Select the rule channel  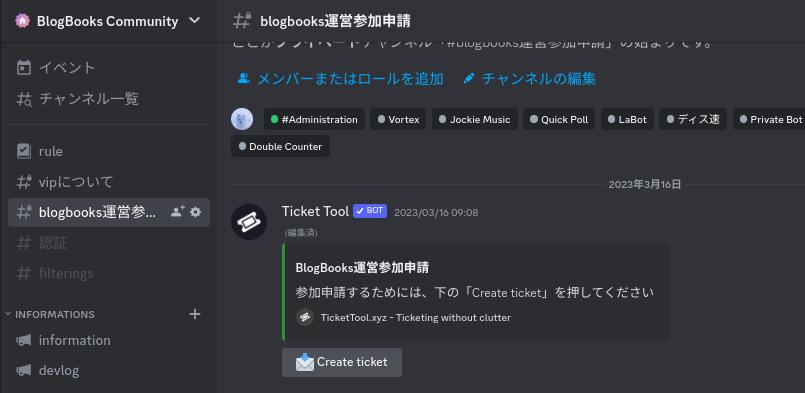pos(109,151)
